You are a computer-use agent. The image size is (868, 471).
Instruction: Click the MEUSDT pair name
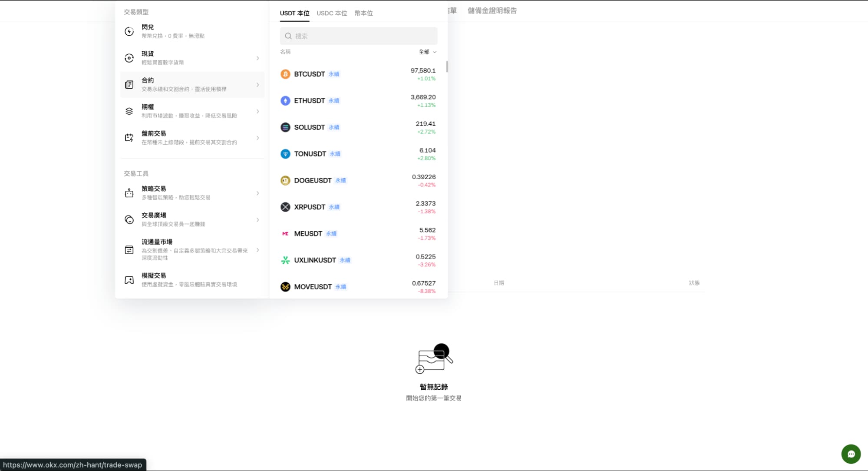tap(308, 234)
